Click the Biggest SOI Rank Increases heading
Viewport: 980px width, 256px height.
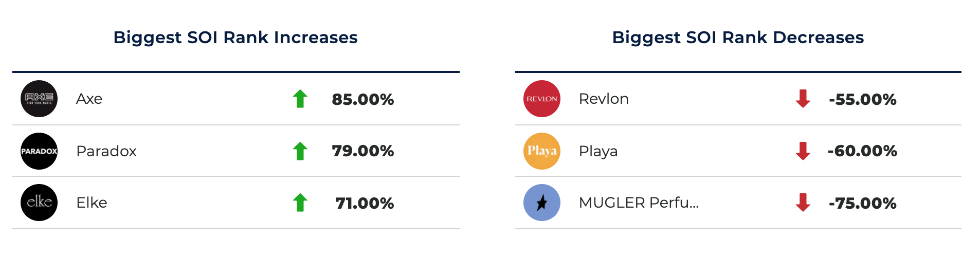tap(235, 38)
